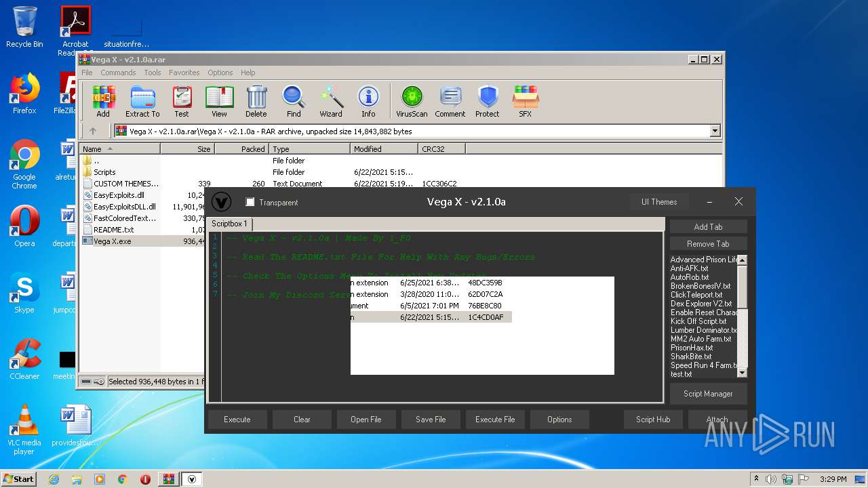Click the Protect shield icon
This screenshot has width=868, height=488.
[x=487, y=101]
